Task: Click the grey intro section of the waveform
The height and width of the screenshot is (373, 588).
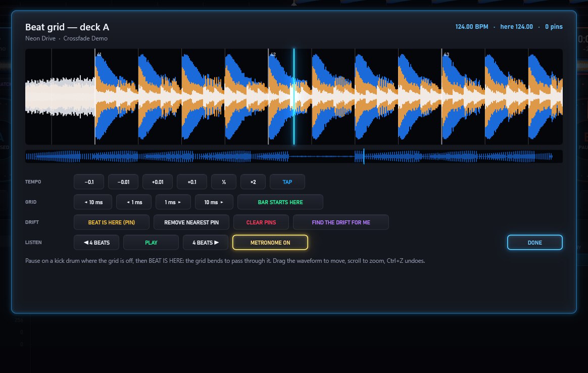Action: tap(60, 97)
